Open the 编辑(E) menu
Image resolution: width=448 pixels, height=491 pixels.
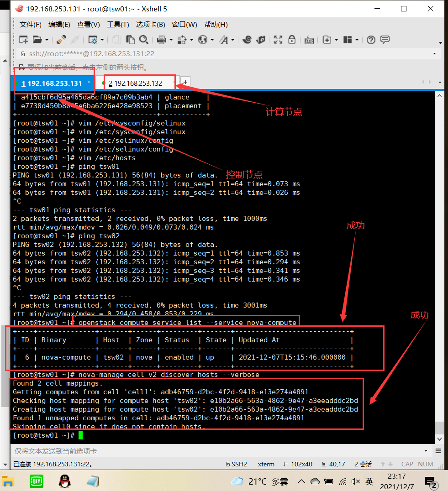pyautogui.click(x=59, y=25)
